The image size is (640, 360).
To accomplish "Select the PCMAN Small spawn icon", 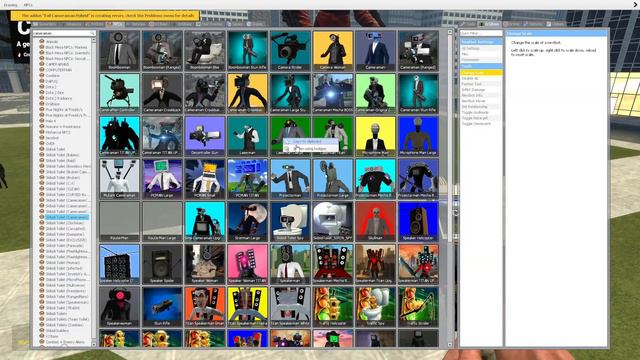I will pos(204,179).
